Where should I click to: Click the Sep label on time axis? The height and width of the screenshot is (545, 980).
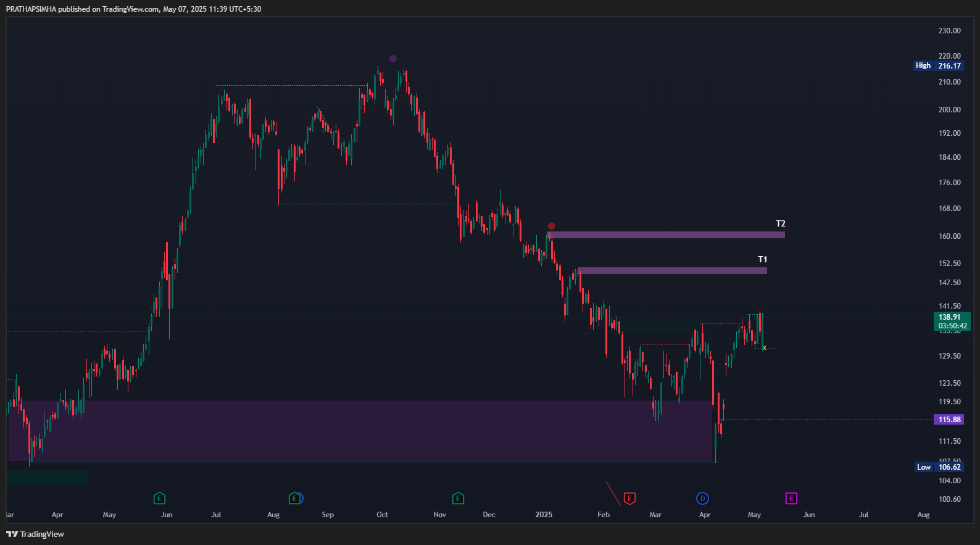pos(328,515)
